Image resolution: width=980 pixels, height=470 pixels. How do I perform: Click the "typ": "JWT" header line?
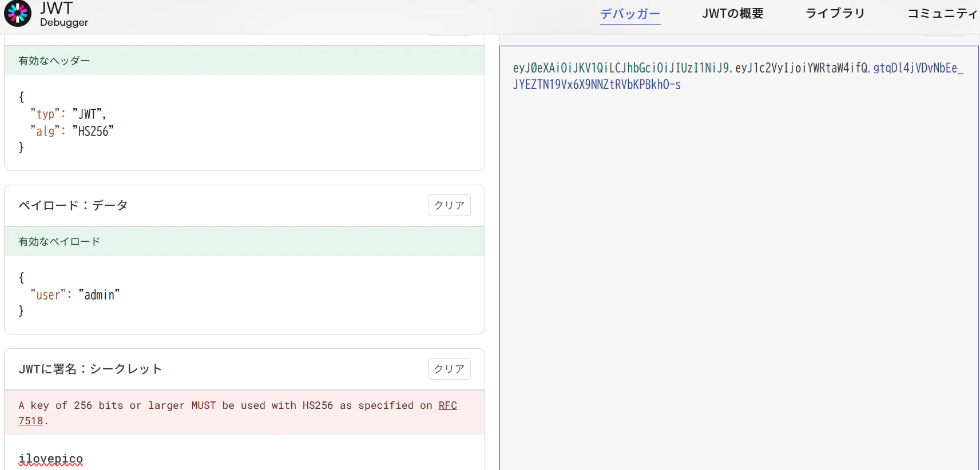click(x=68, y=114)
